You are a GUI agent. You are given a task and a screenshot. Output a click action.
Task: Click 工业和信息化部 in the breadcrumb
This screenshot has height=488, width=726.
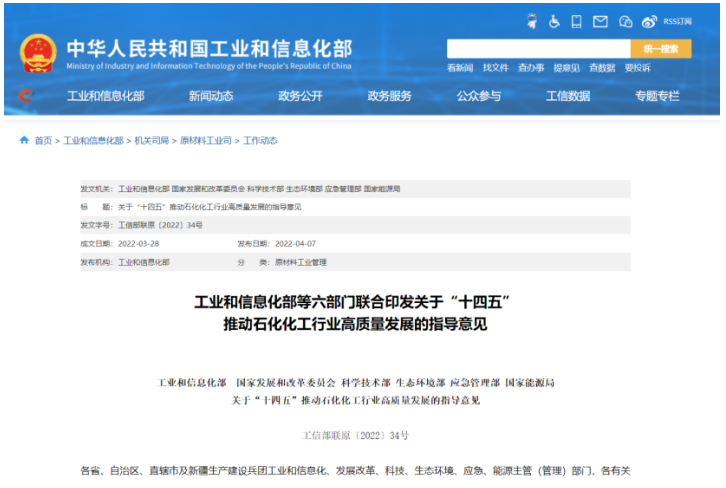tap(94, 140)
